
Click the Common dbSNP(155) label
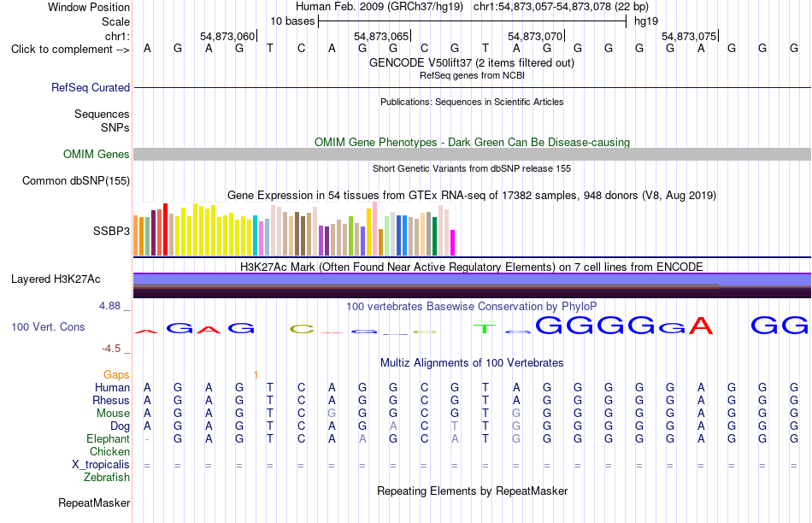point(75,180)
